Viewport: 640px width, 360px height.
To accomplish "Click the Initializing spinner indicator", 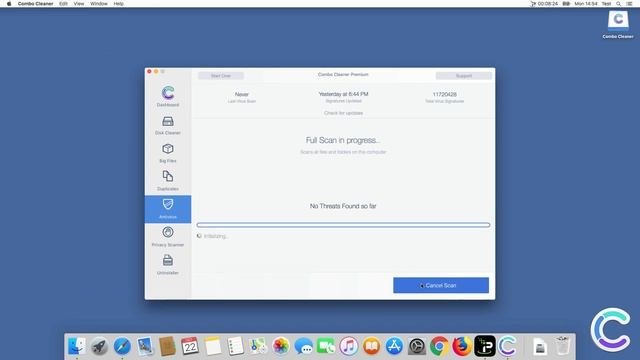I will [x=199, y=236].
